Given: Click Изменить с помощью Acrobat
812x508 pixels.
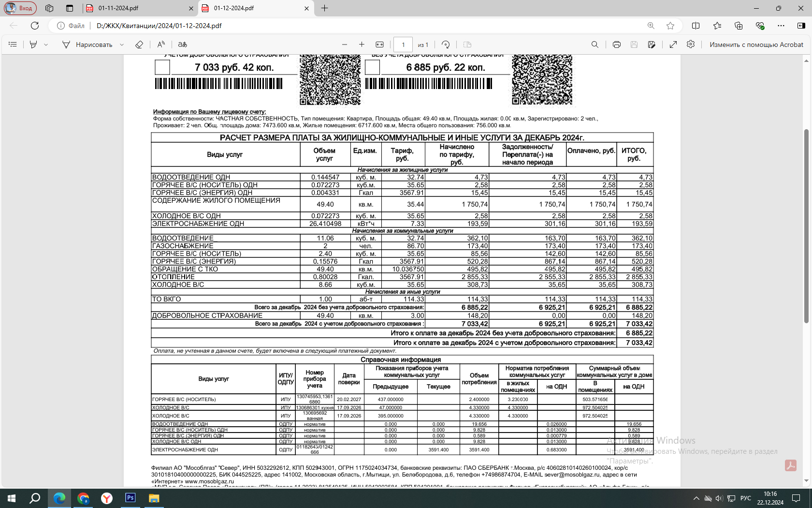Looking at the screenshot, I should [756, 45].
